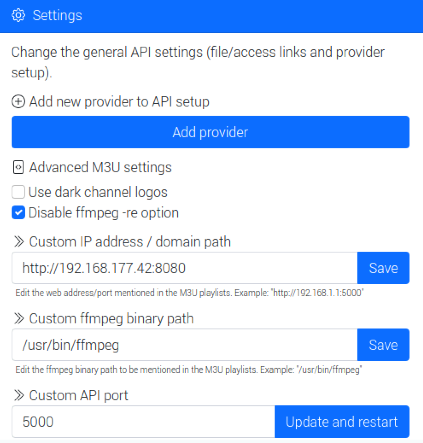Click the API port input showing 5000
The width and height of the screenshot is (423, 443).
tap(143, 422)
